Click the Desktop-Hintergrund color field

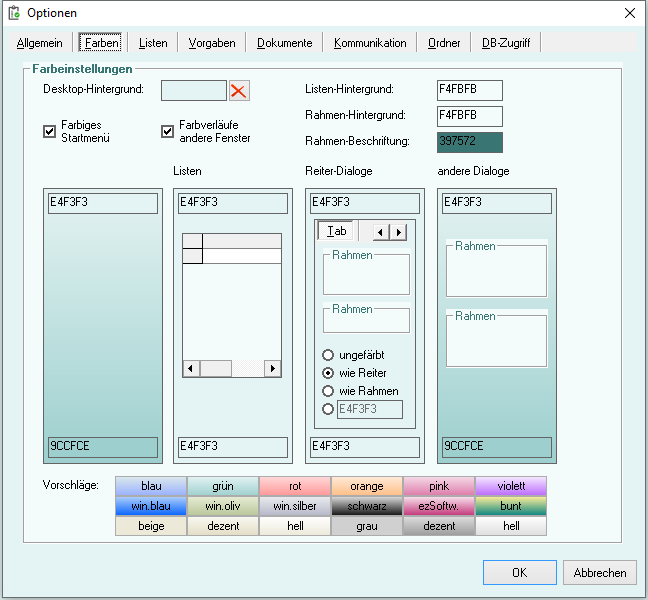click(x=194, y=90)
